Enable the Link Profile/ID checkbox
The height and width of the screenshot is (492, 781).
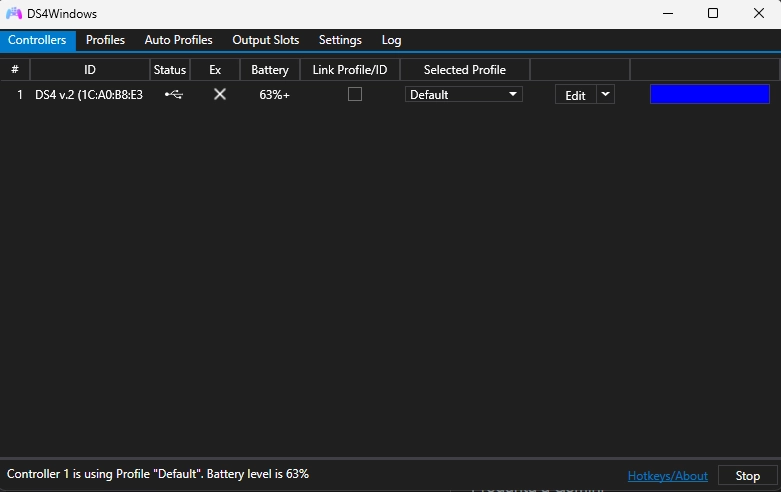pos(355,94)
